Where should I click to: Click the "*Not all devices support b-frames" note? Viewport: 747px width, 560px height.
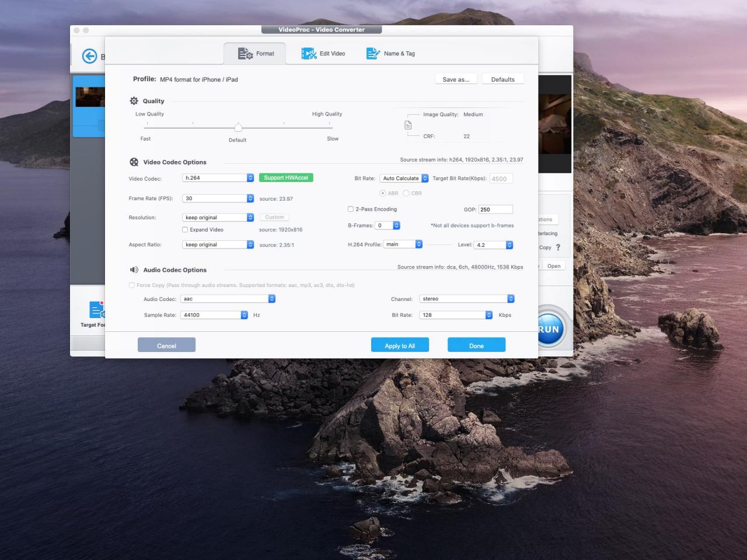[472, 225]
